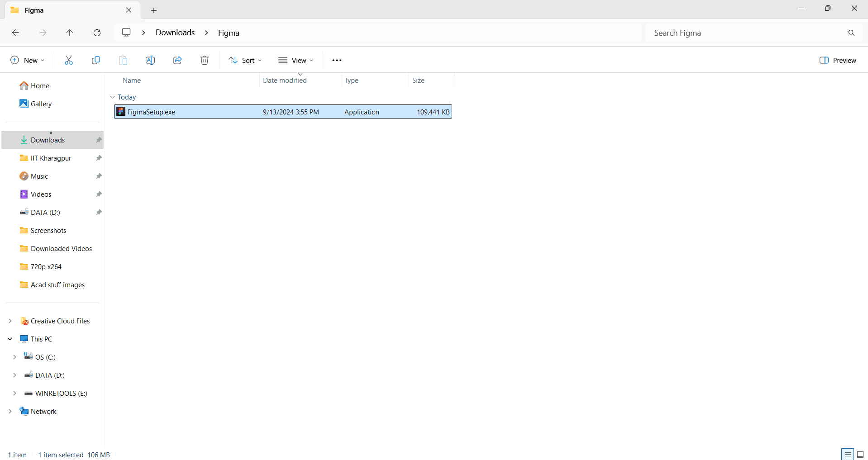
Task: Refresh the folder view
Action: [97, 33]
